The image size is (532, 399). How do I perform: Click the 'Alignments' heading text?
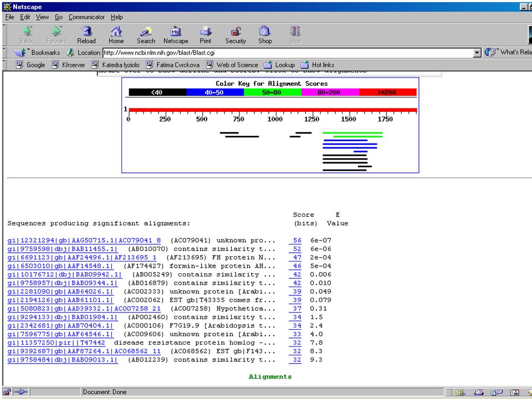pos(270,377)
